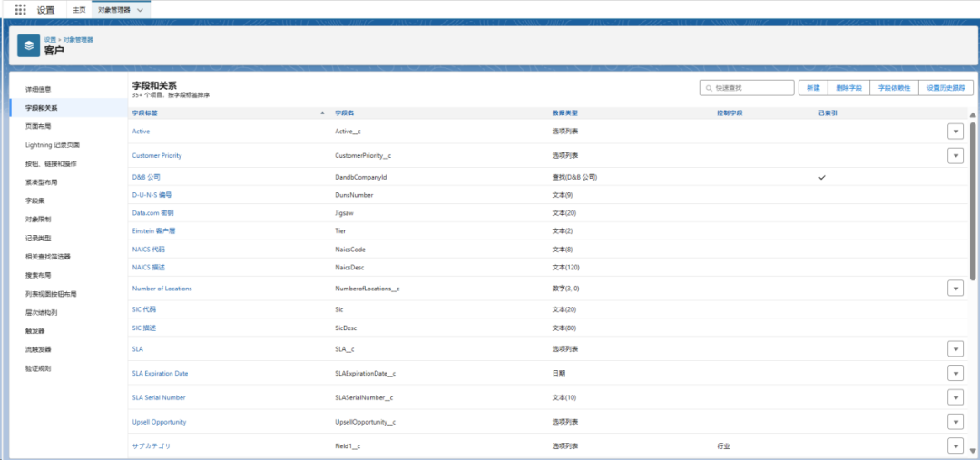Open 对象限制 in the sidebar
The width and height of the screenshot is (980, 460).
click(x=38, y=220)
